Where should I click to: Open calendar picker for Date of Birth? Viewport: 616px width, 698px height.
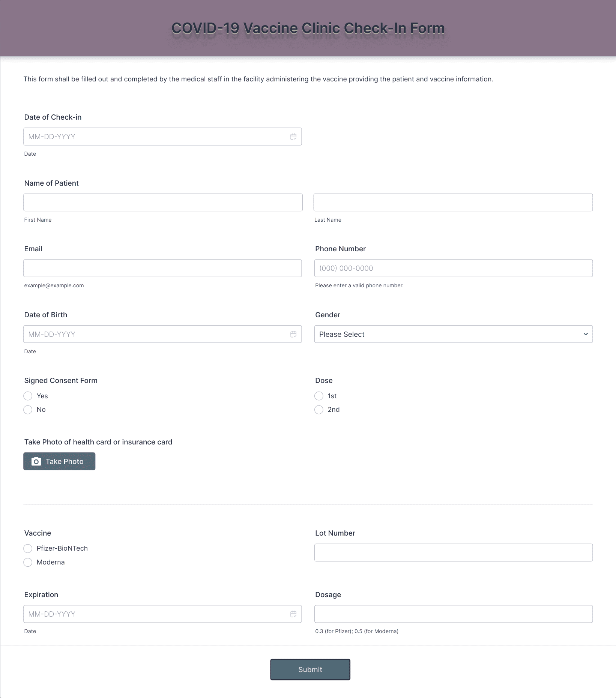(293, 334)
